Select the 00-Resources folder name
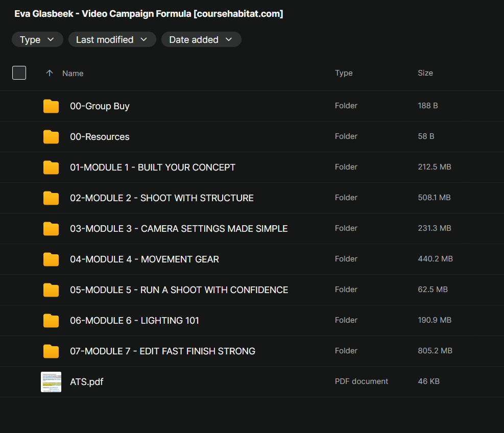504x433 pixels. tap(100, 137)
